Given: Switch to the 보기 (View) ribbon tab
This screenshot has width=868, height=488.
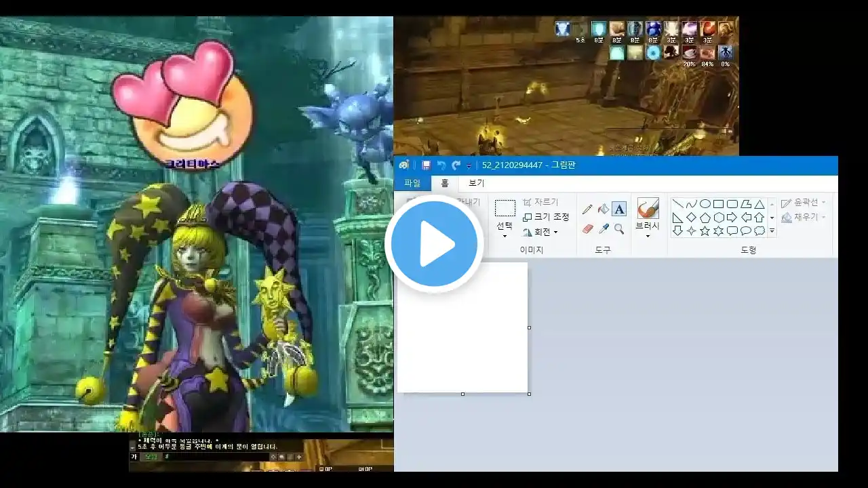Looking at the screenshot, I should coord(477,183).
